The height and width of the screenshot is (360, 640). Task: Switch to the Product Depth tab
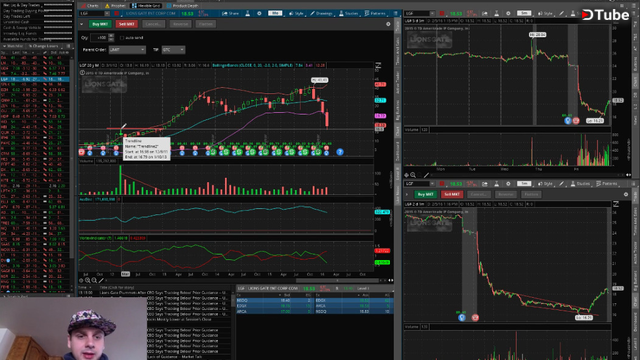click(x=181, y=6)
